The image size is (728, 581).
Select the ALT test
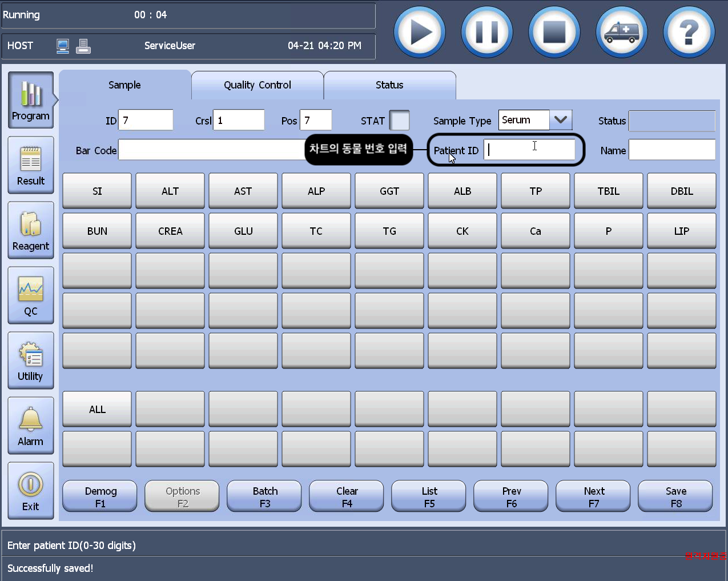coord(170,191)
